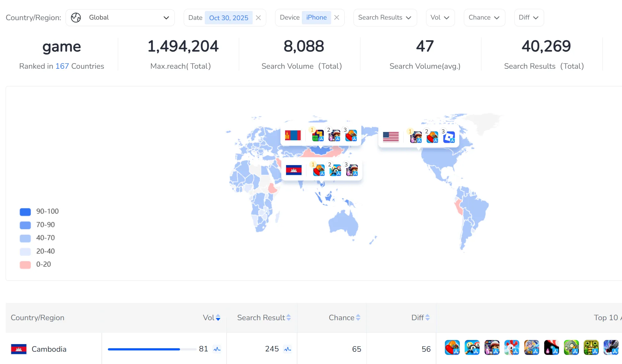Click the Mongolia flag on map popup
Screen dimensions: 622x364
pos(293,136)
